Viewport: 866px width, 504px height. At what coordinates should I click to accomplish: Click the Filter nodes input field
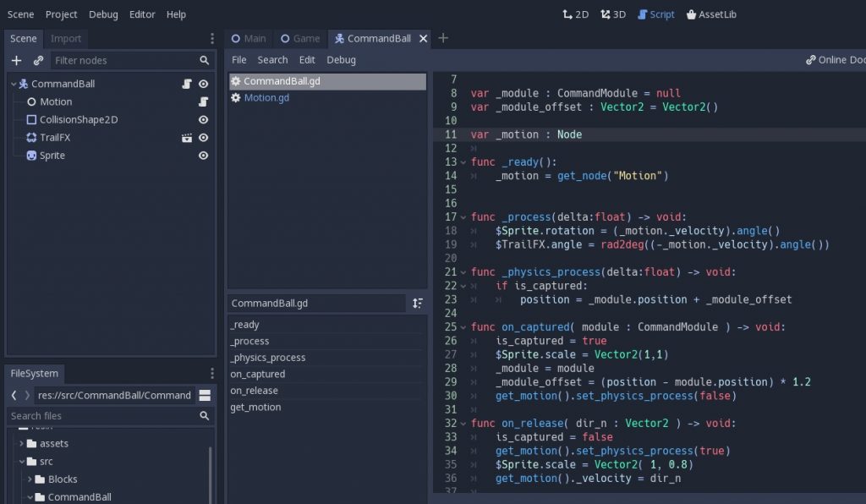click(131, 60)
